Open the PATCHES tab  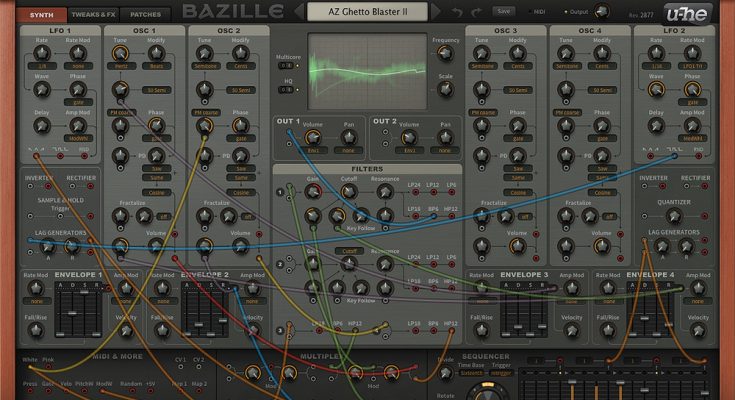pyautogui.click(x=147, y=14)
